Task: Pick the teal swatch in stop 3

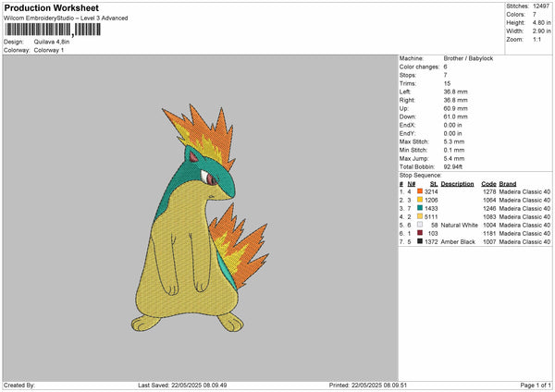Action: [x=420, y=208]
